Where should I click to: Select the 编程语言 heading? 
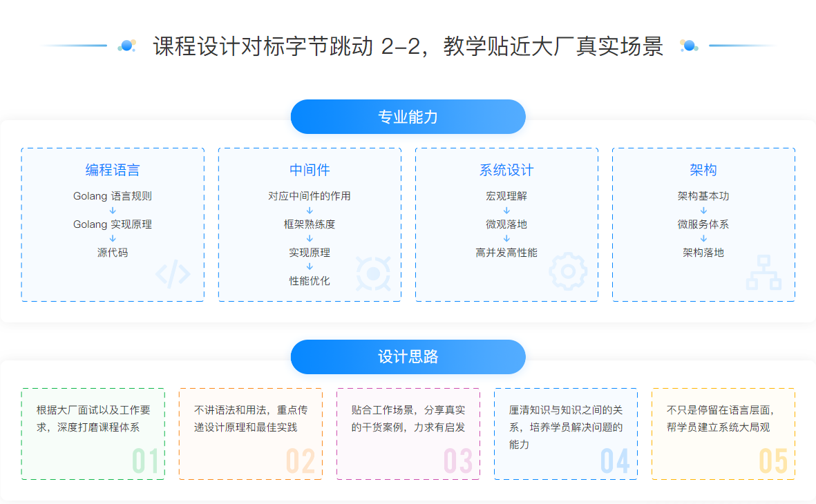[113, 170]
